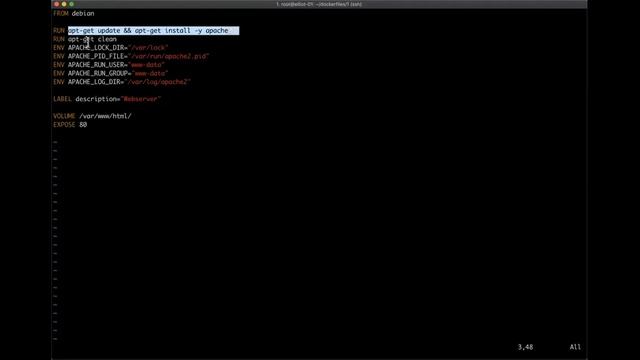
Task: Click the VOLUME keyword
Action: pyautogui.click(x=64, y=116)
